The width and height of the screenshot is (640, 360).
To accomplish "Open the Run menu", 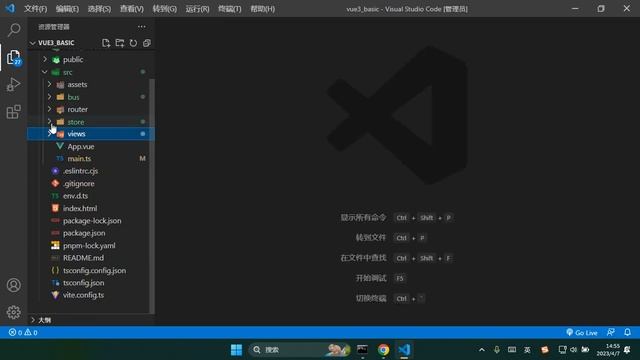I will pyautogui.click(x=197, y=9).
